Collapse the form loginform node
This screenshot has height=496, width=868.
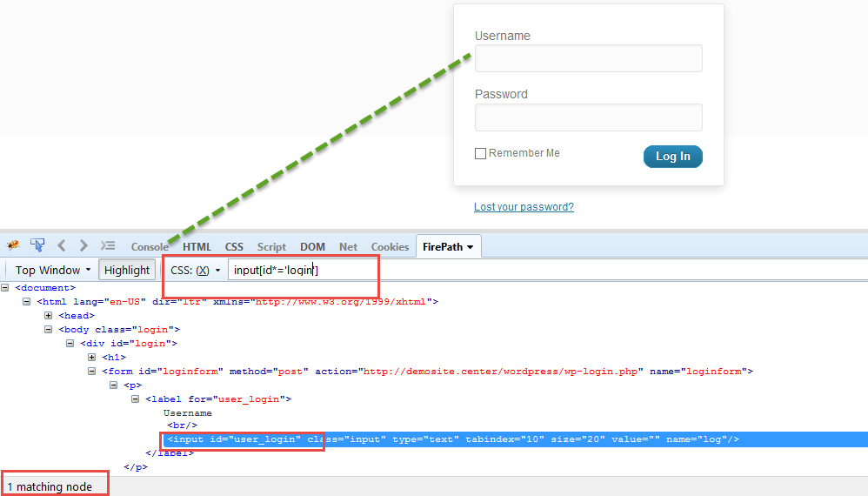coord(92,371)
